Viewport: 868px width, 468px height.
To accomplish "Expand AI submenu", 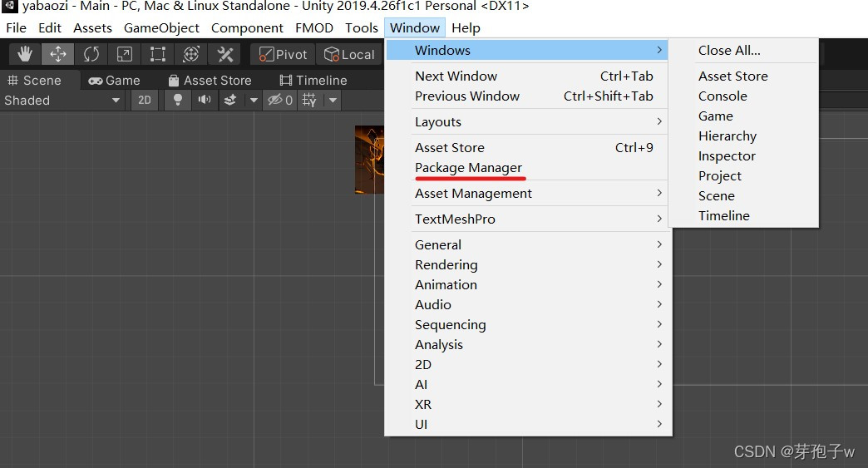I will coord(527,384).
